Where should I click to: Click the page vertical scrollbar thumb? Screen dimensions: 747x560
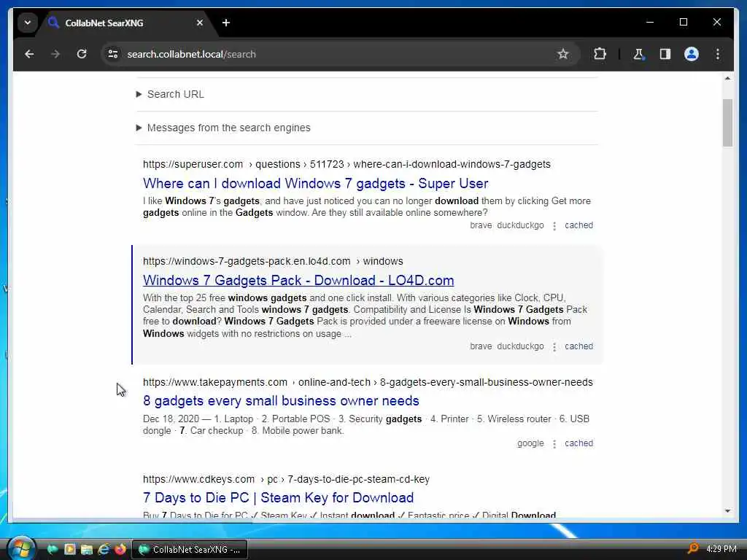(727, 122)
